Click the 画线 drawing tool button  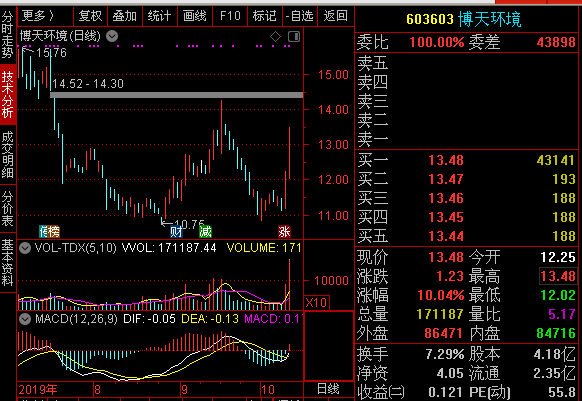(194, 16)
